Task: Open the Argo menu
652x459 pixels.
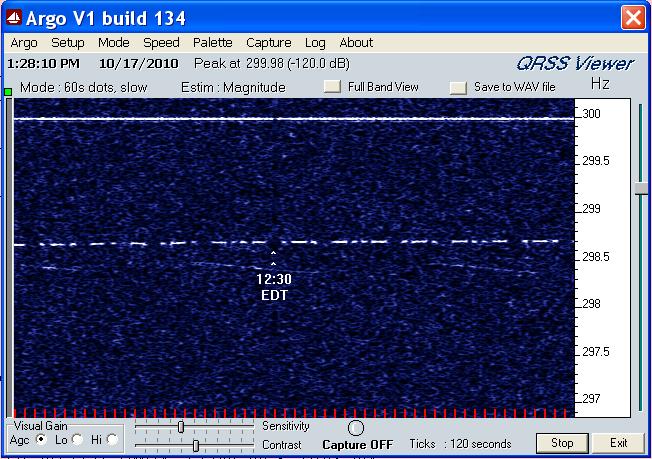Action: 24,43
